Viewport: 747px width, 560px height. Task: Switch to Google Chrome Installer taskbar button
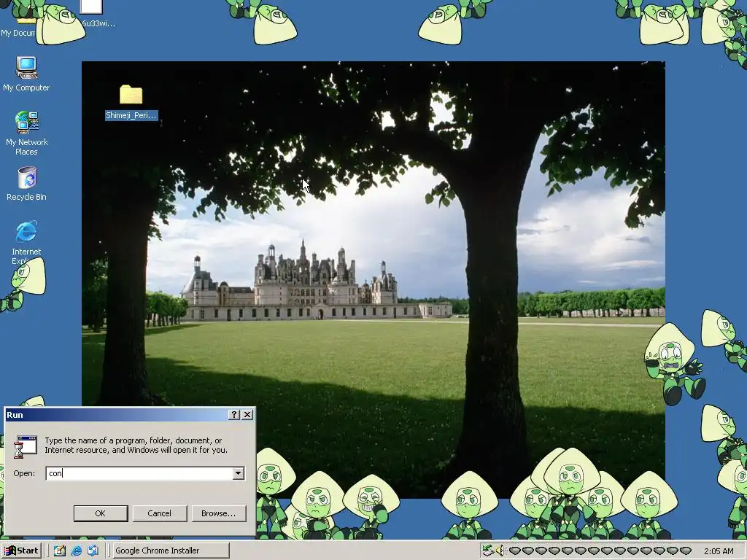(x=171, y=551)
